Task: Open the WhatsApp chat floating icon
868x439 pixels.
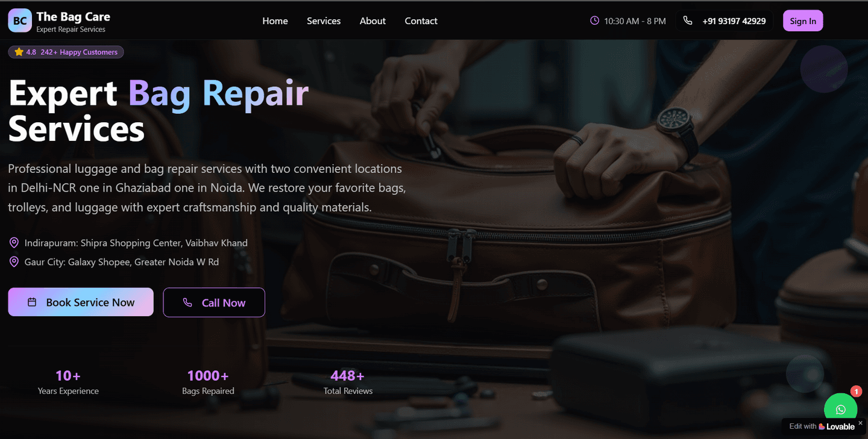Action: (840, 409)
